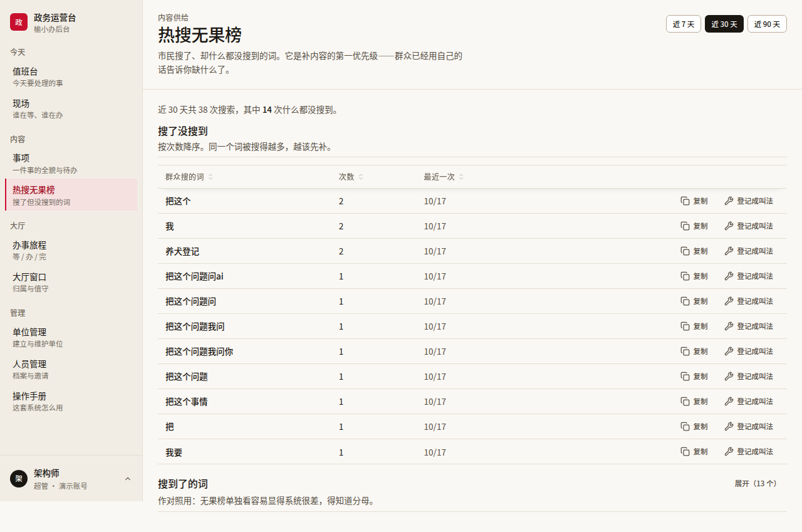Sort by 群众搜的词 column
The image size is (802, 532).
coord(189,177)
